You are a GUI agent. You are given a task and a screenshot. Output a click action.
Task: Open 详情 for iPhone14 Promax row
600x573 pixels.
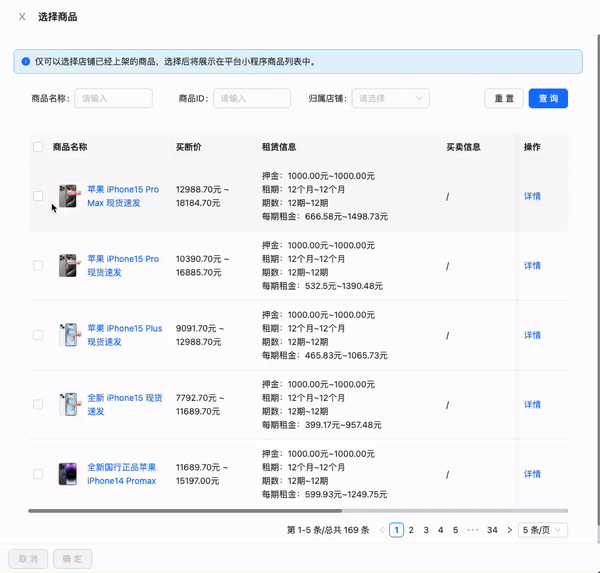pos(532,474)
